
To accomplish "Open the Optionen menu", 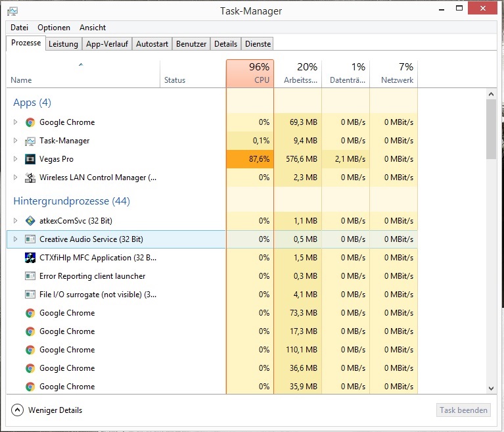I will coord(54,28).
